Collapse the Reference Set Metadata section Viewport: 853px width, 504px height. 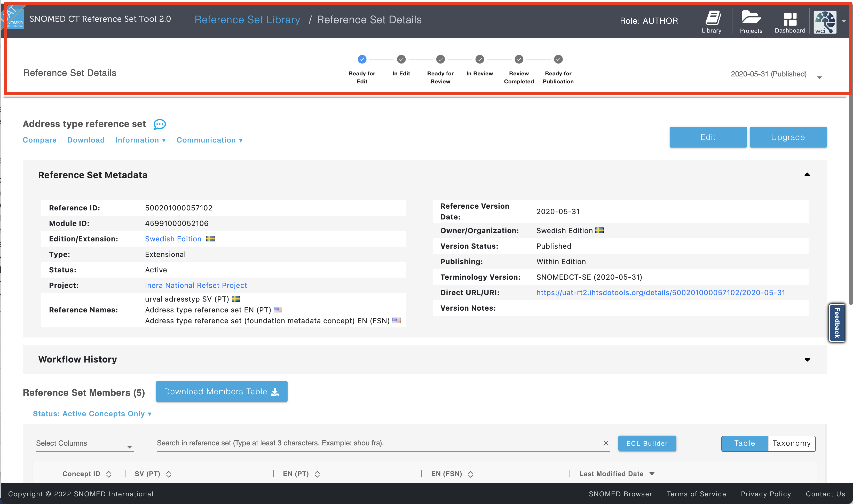(807, 175)
